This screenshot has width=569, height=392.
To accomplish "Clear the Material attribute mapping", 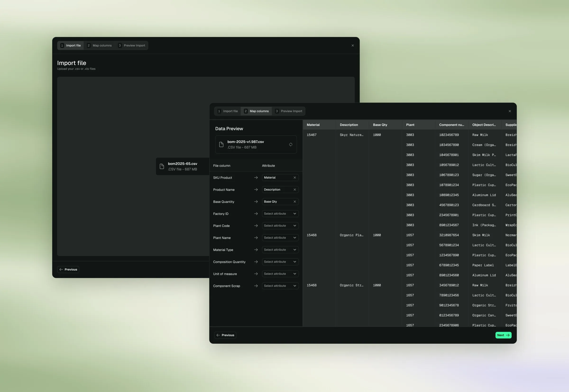I will [x=295, y=178].
